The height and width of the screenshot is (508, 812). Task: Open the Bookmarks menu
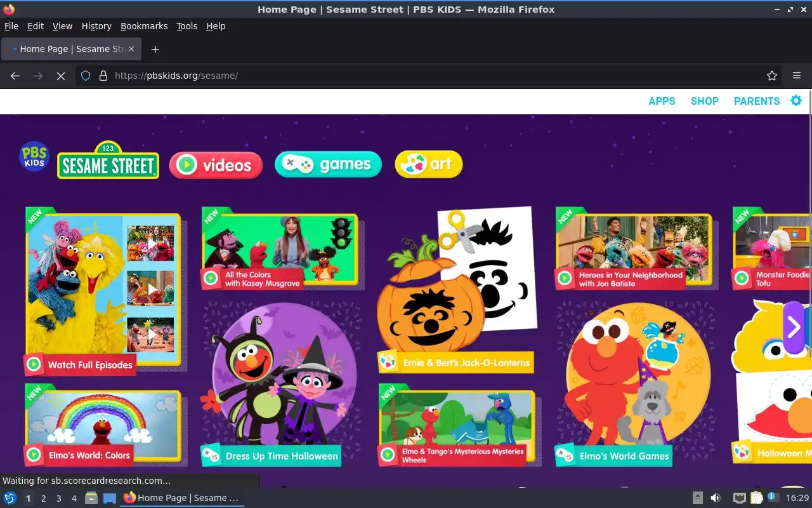pos(144,26)
